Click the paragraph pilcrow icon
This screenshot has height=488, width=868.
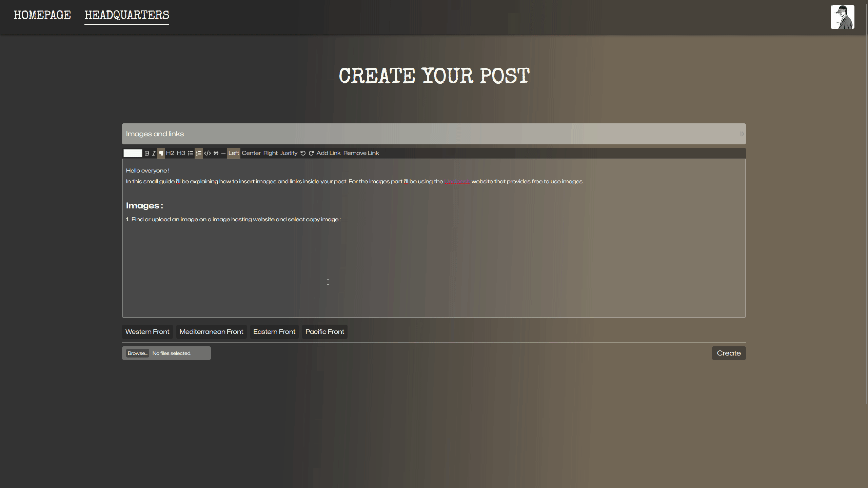pos(161,153)
